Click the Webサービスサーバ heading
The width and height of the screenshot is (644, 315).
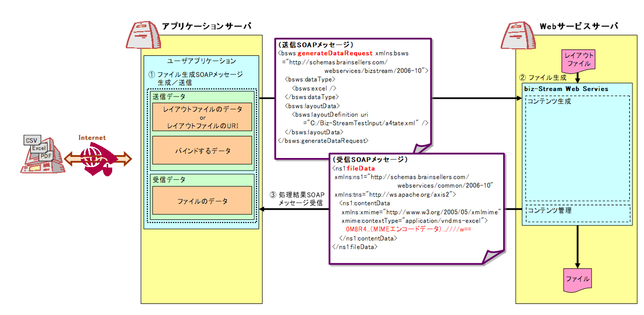579,26
